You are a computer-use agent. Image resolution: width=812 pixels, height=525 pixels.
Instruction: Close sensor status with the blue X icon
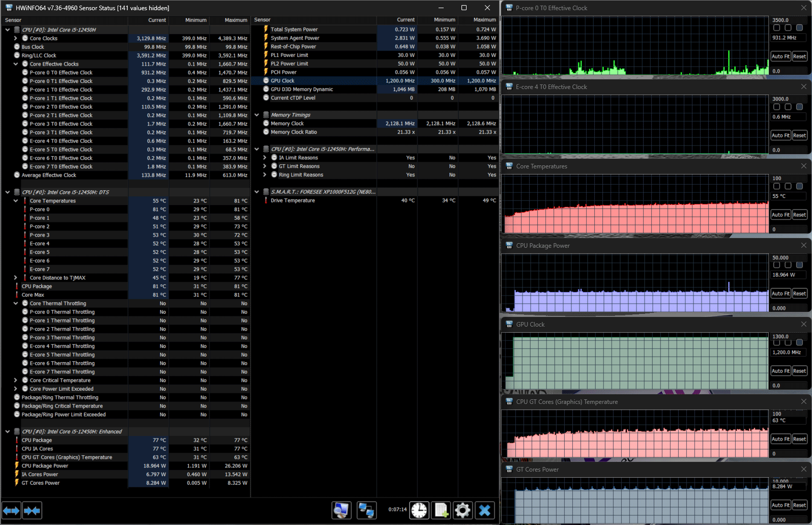pyautogui.click(x=484, y=510)
